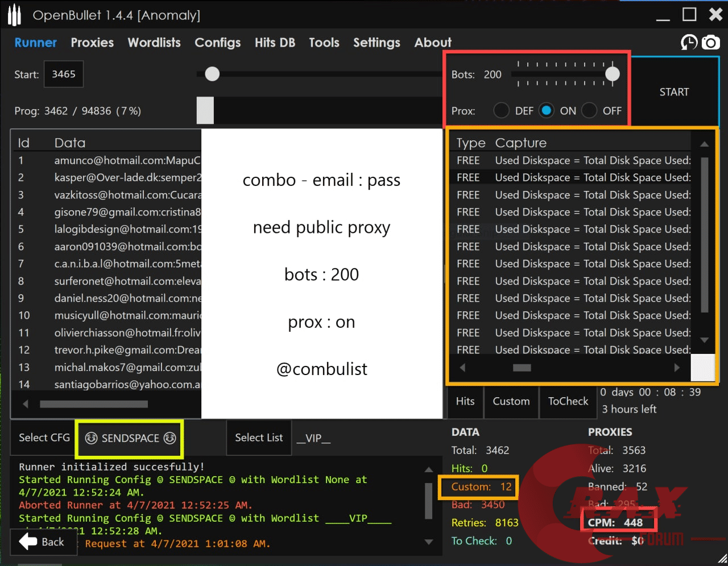This screenshot has height=566, width=728.
Task: Show the Custom results list
Action: (511, 401)
